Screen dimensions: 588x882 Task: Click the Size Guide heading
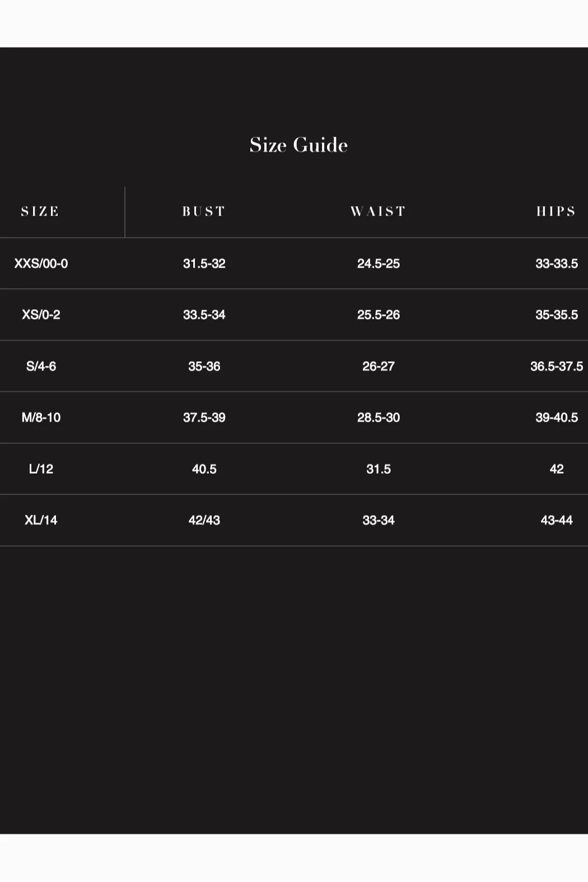pos(298,145)
